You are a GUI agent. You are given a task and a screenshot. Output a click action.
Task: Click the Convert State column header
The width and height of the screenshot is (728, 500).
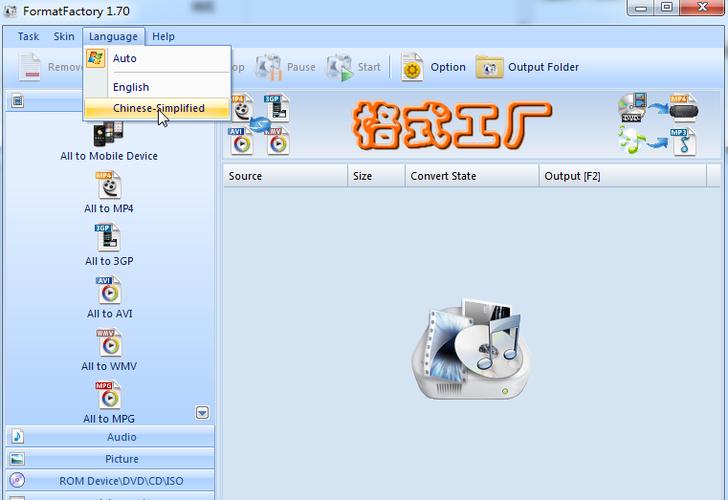pyautogui.click(x=443, y=176)
